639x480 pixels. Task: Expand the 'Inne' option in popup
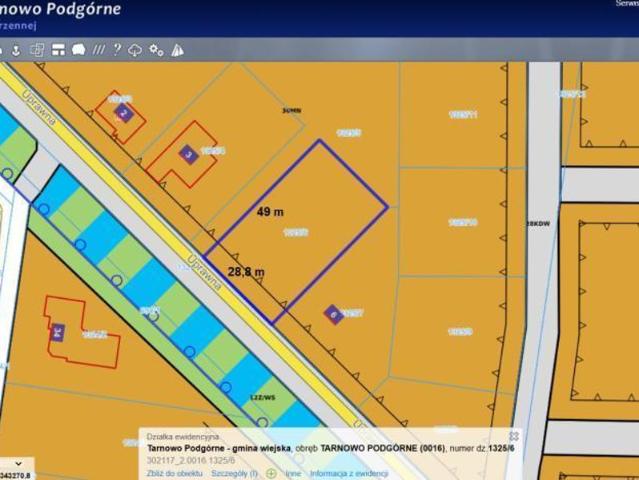click(x=292, y=472)
